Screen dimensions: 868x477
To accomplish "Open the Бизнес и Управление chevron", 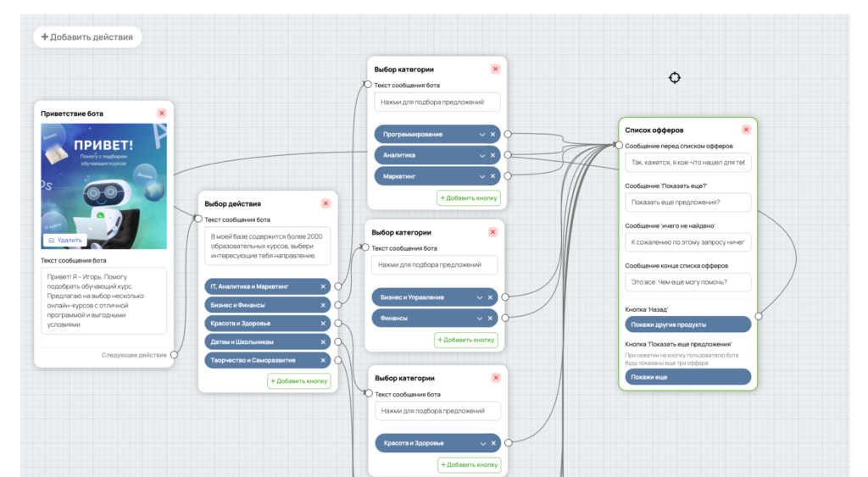I will tap(480, 297).
